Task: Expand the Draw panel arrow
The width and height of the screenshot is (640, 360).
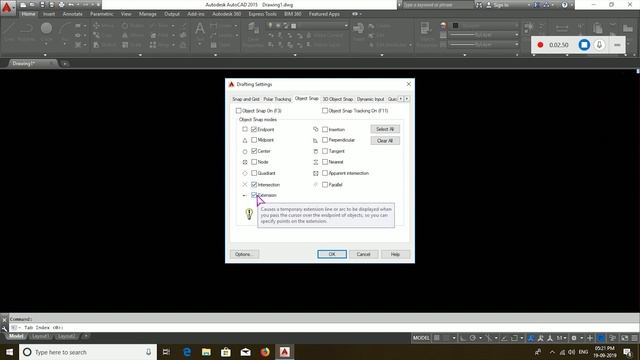Action: coord(45,54)
